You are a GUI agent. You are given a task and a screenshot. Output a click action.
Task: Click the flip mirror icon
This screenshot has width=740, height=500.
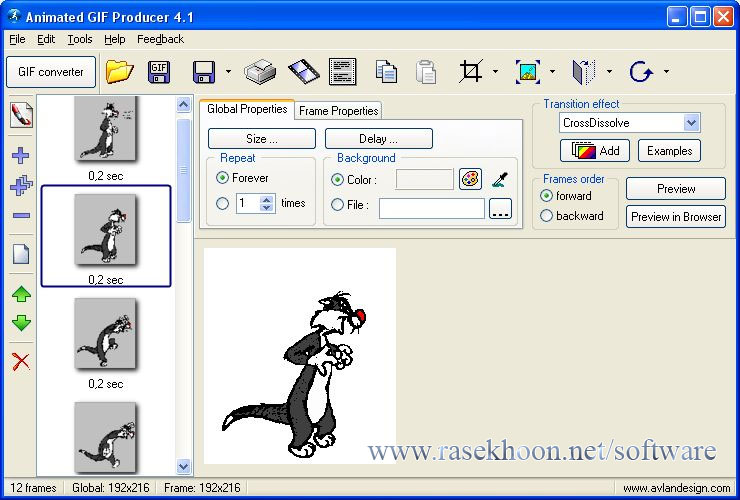(x=584, y=72)
